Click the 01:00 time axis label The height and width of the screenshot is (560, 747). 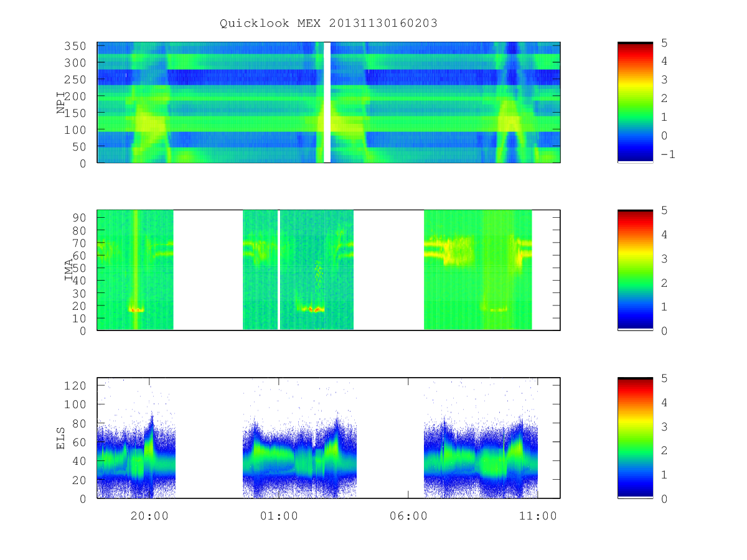tap(279, 516)
